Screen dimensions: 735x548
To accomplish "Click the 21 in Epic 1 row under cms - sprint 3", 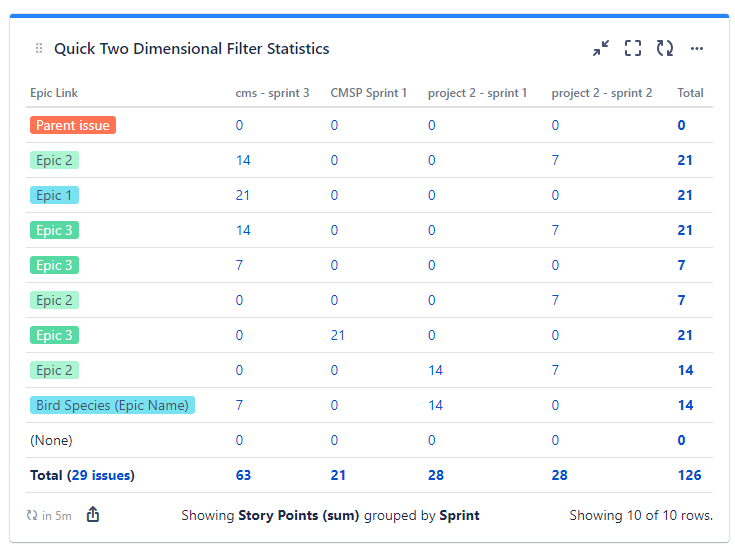I will pos(243,195).
